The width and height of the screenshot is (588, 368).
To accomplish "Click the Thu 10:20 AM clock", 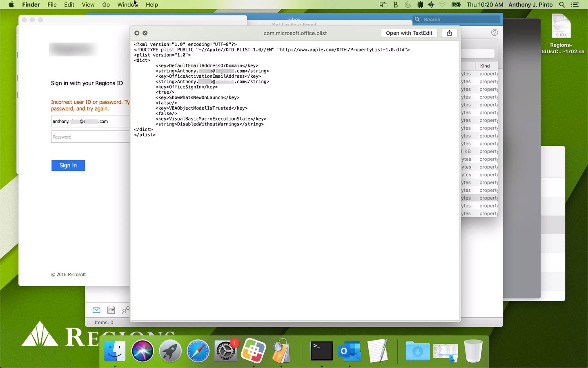I will point(485,5).
